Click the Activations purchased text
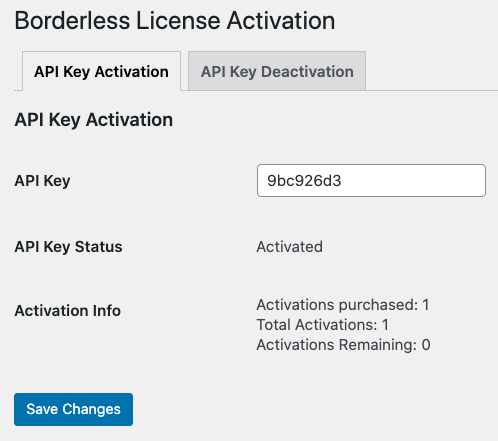The height and width of the screenshot is (441, 498). 337,305
